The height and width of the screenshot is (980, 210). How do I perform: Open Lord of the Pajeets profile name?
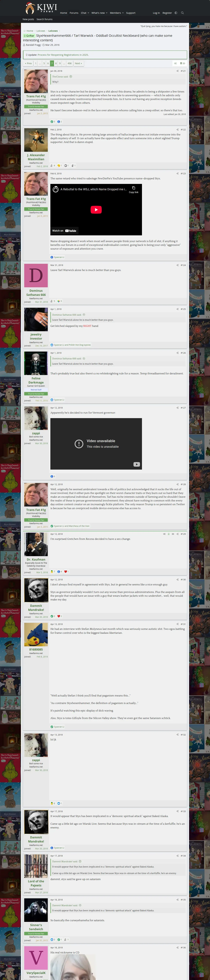[36, 883]
